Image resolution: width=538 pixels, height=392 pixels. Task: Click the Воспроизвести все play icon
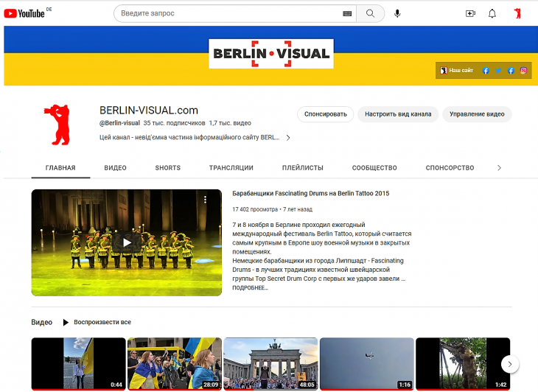[x=66, y=323]
